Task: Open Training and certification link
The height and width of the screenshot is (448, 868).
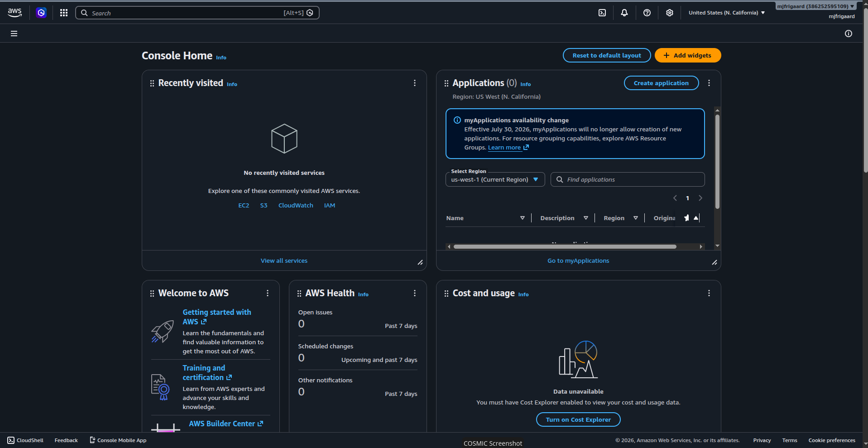Action: pos(207,372)
